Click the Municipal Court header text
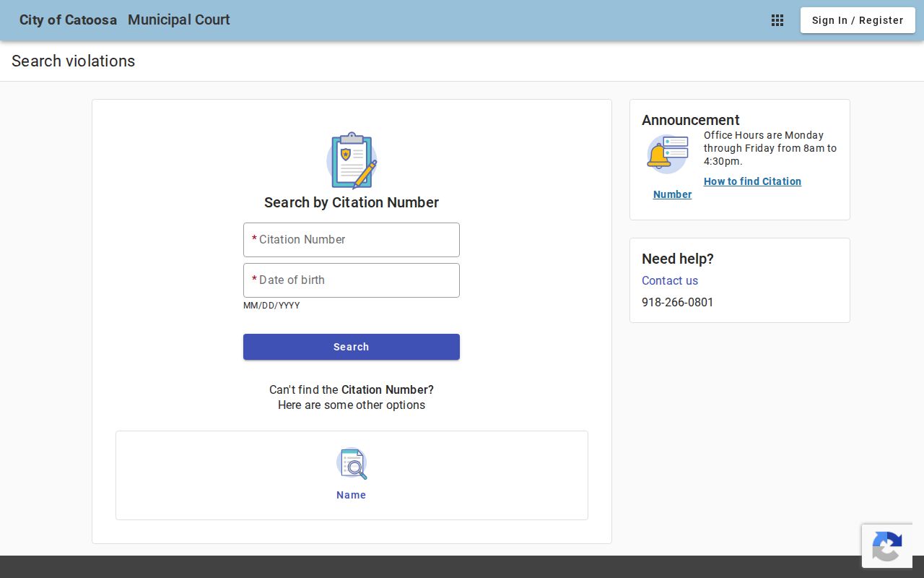 tap(179, 20)
